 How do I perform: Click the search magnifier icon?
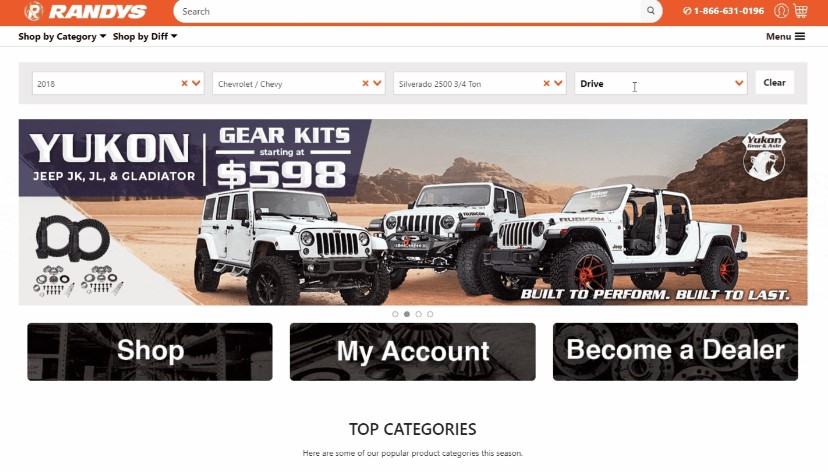pos(651,11)
